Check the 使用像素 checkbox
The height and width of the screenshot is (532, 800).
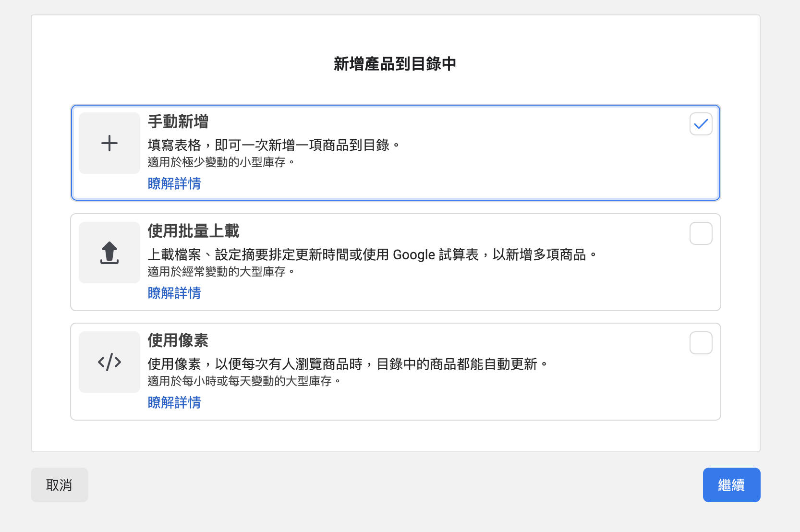[x=701, y=343]
